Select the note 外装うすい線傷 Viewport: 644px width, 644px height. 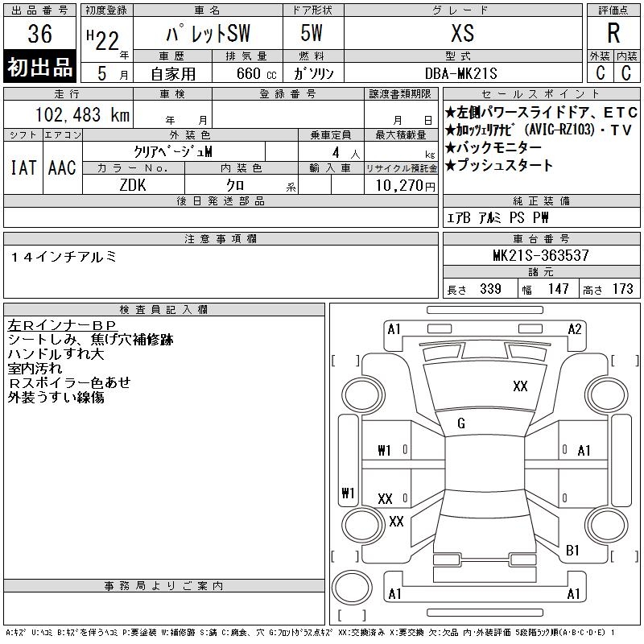pyautogui.click(x=56, y=397)
